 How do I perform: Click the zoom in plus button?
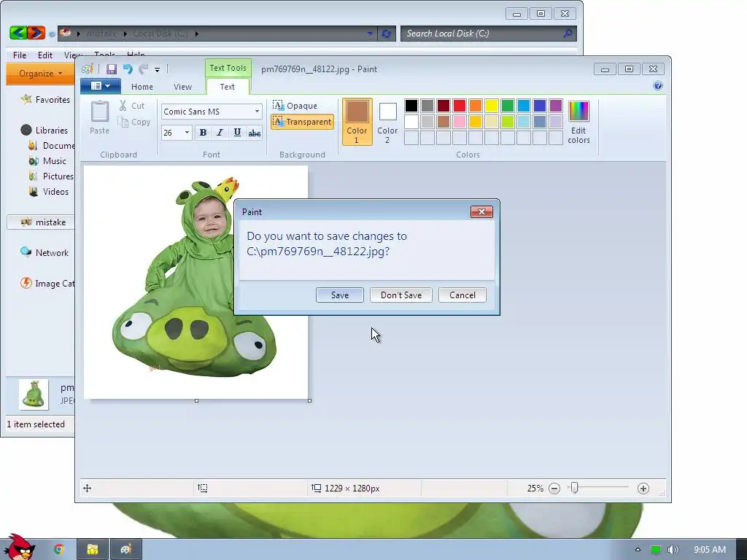tap(643, 489)
